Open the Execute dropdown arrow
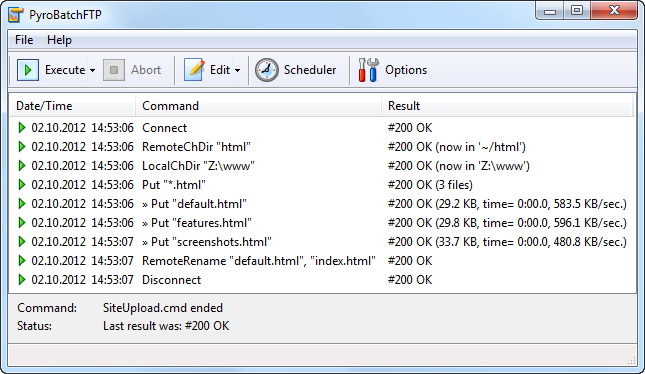This screenshot has height=374, width=645. click(x=93, y=70)
